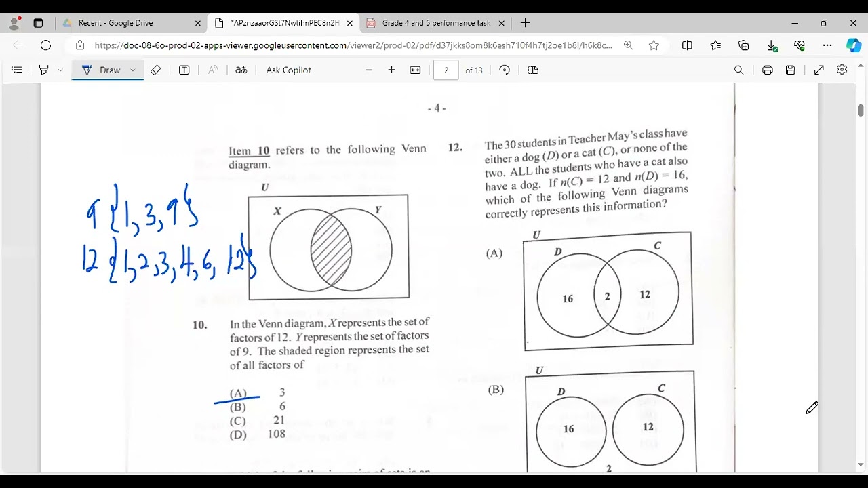Click the question number "12."
Viewport: 868px width, 488px height.
click(x=455, y=147)
